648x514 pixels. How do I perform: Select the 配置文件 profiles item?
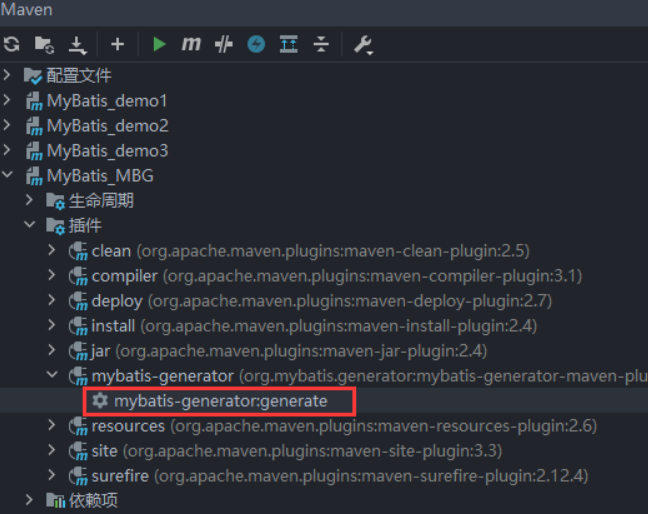pyautogui.click(x=79, y=76)
